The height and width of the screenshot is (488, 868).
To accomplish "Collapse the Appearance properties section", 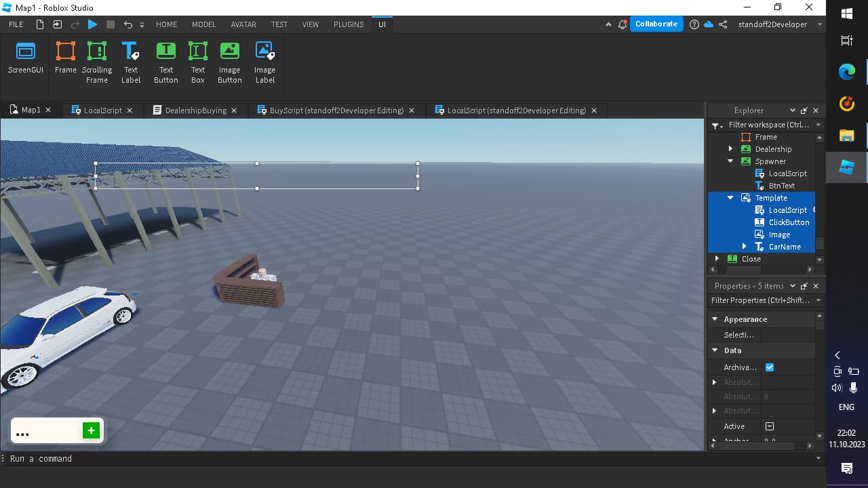I will [x=715, y=319].
